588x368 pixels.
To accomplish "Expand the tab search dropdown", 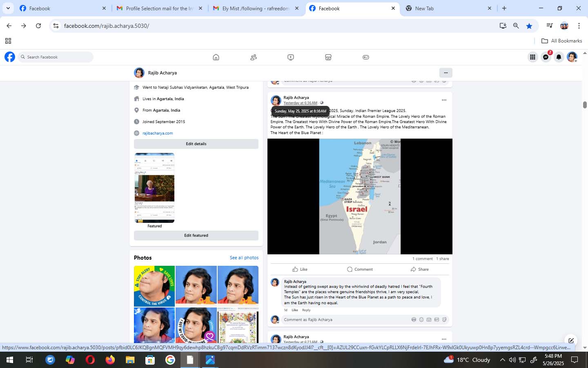I will click(8, 8).
